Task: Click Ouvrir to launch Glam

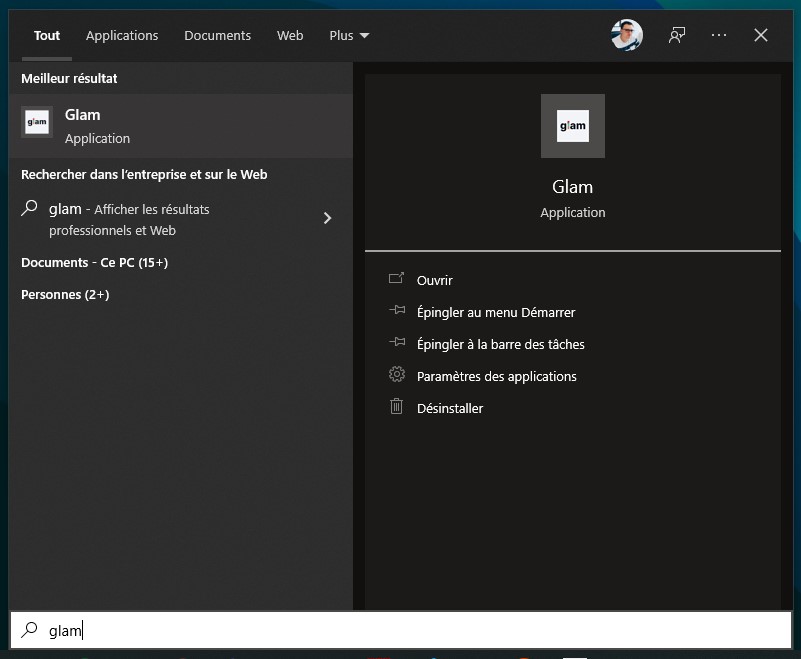Action: tap(434, 280)
